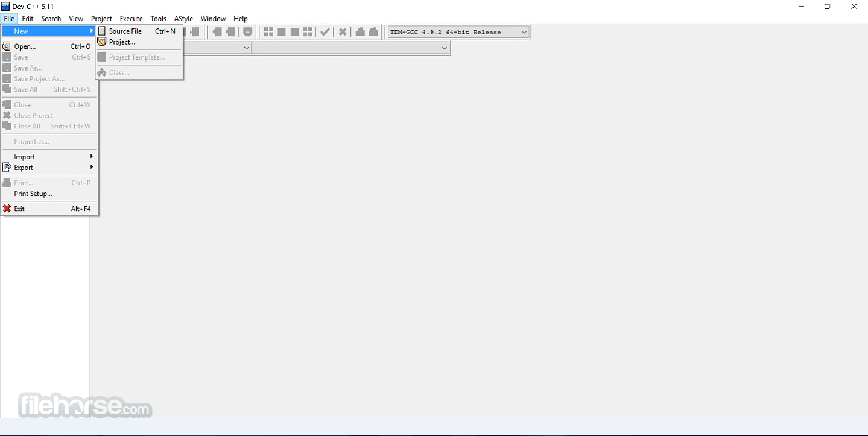Open the Tools menu
This screenshot has height=436, width=868.
pos(159,19)
